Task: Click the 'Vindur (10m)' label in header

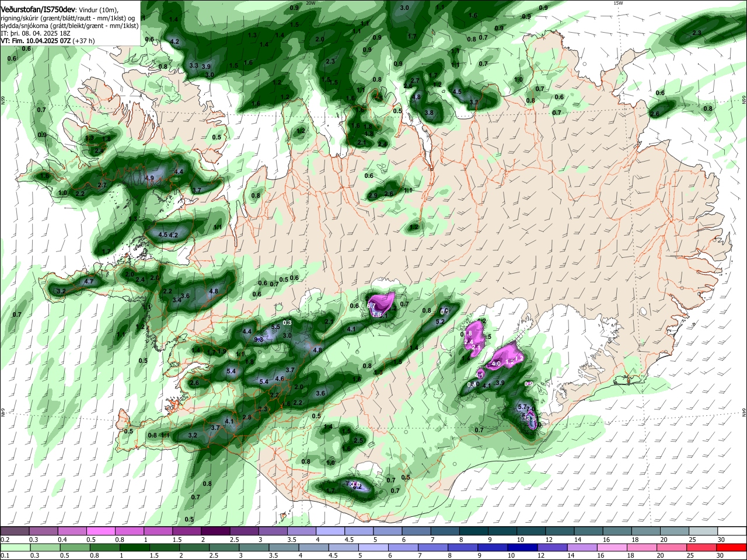Action: pos(99,9)
